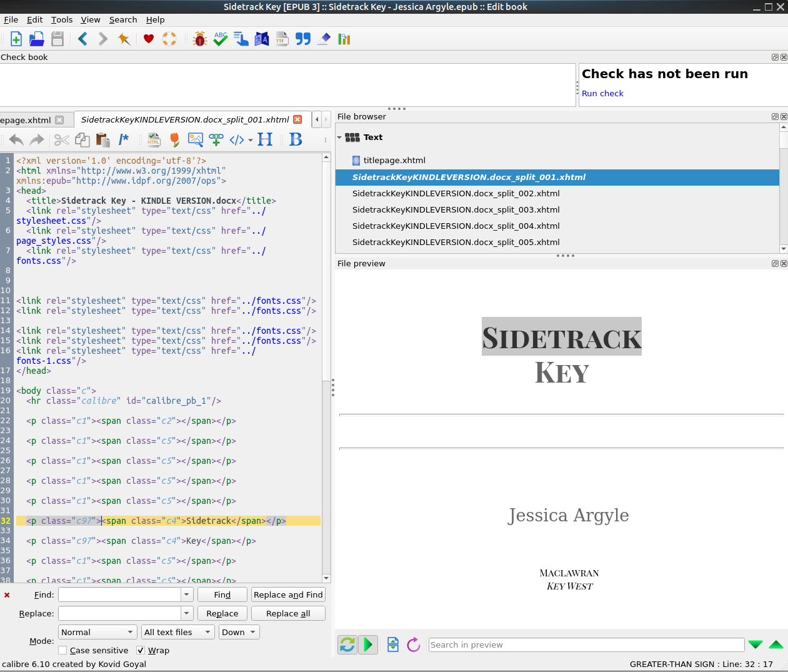Screen dimensions: 788x672
Task: Click the blue bold B formatting icon
Action: coord(296,139)
